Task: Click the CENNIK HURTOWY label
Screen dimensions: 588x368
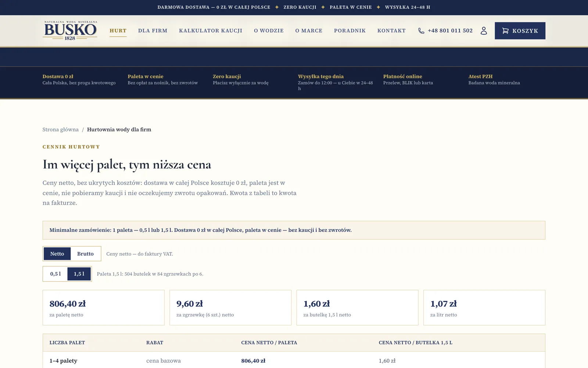Action: (x=71, y=147)
